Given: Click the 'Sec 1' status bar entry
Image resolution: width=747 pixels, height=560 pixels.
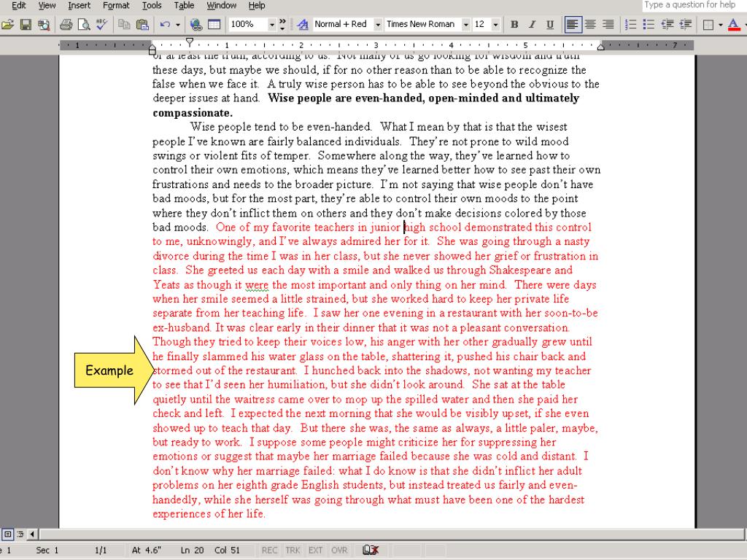Looking at the screenshot, I should pyautogui.click(x=47, y=550).
